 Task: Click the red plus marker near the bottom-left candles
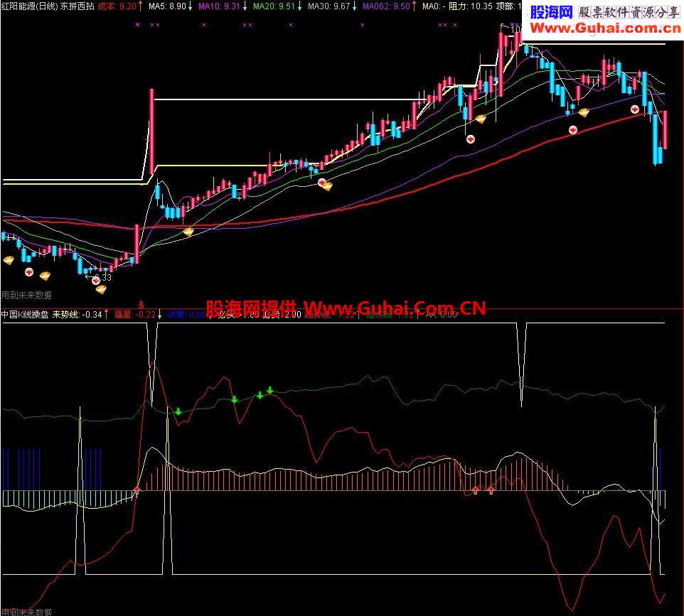28,272
